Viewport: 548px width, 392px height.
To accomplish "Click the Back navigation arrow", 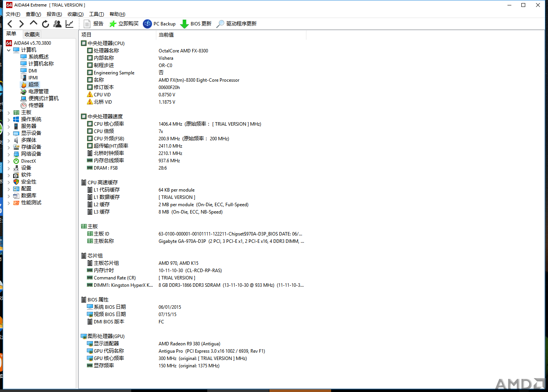I will pos(10,24).
